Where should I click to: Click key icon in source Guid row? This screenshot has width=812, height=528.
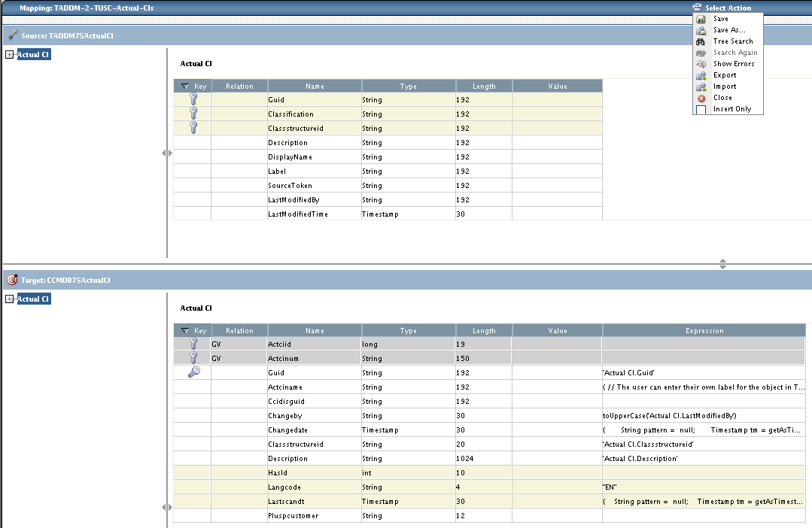pos(193,99)
